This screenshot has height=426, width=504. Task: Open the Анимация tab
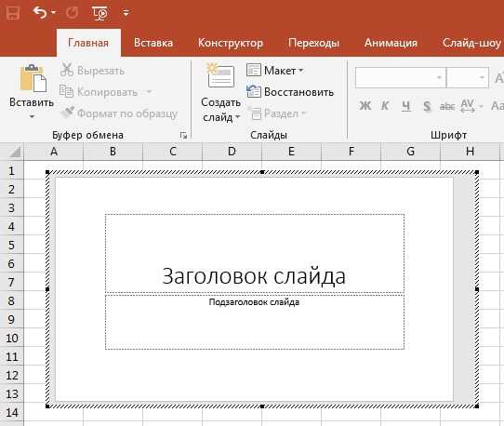point(391,43)
